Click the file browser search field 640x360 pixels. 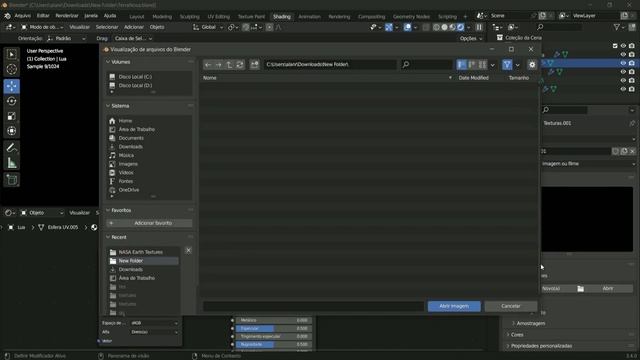point(427,64)
